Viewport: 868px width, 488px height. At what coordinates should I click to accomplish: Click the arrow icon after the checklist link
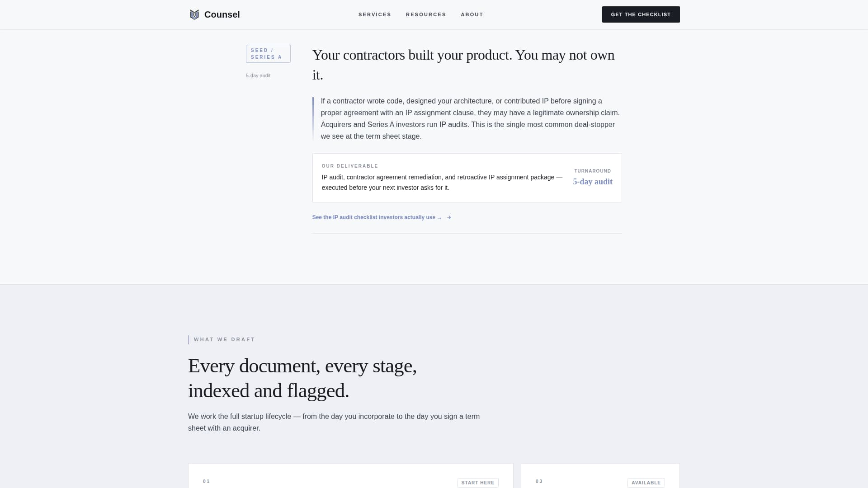coord(449,217)
